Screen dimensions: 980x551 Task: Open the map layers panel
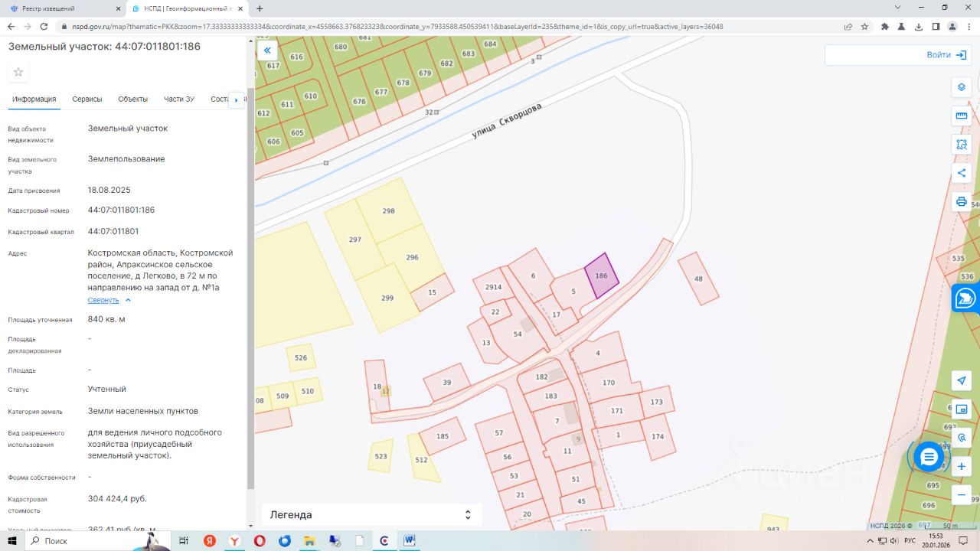pyautogui.click(x=962, y=86)
